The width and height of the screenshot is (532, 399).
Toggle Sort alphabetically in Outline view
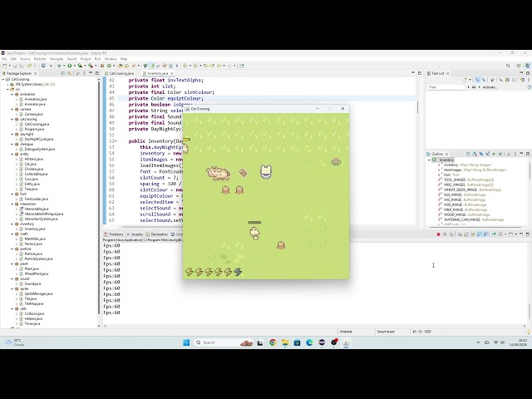tap(475, 154)
